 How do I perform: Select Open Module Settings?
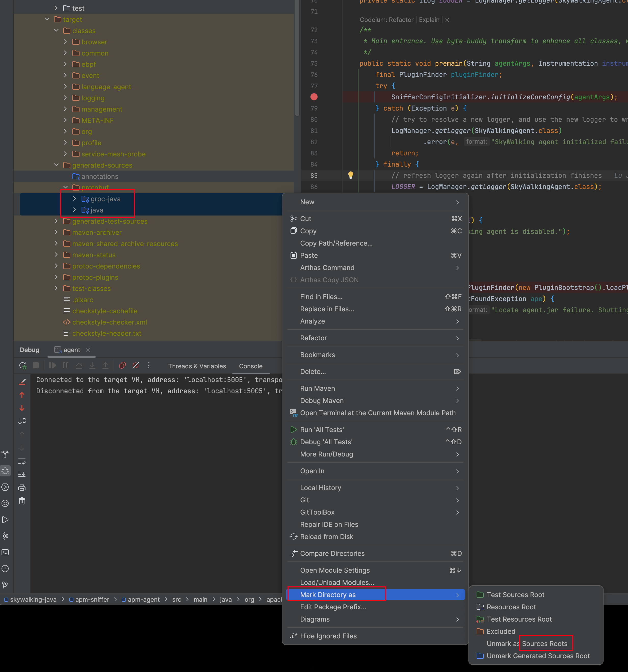(x=375, y=570)
